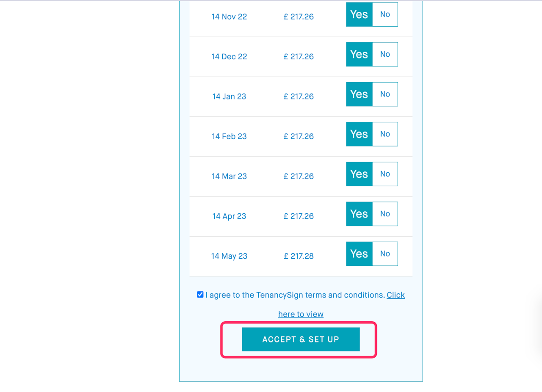
Task: Toggle 14 May 23 payment to No
Action: (385, 254)
